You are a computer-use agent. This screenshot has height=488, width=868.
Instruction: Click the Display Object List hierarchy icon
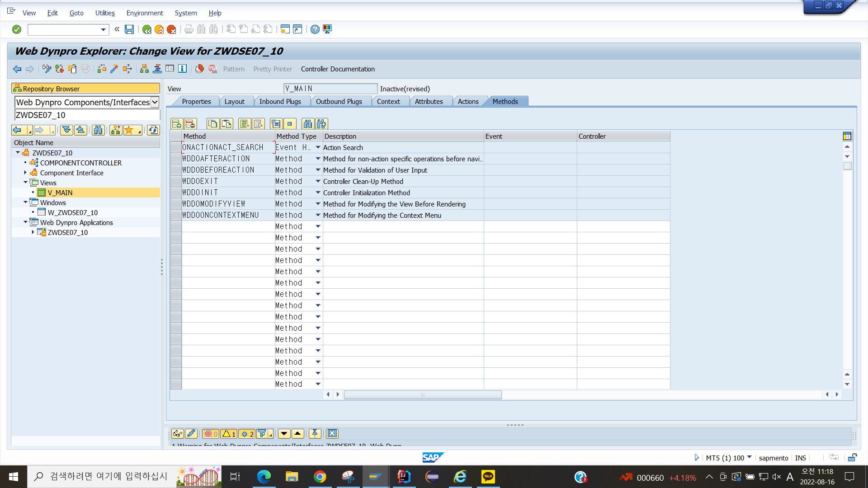click(x=144, y=69)
